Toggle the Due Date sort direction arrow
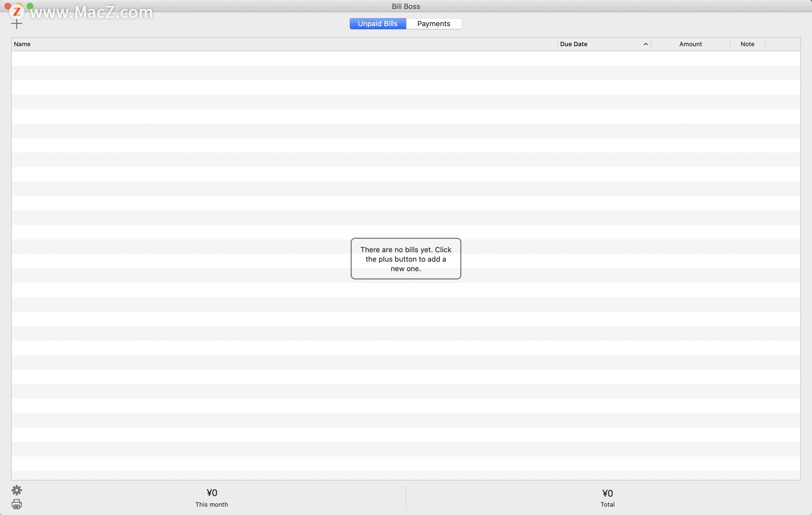This screenshot has width=812, height=515. (645, 44)
